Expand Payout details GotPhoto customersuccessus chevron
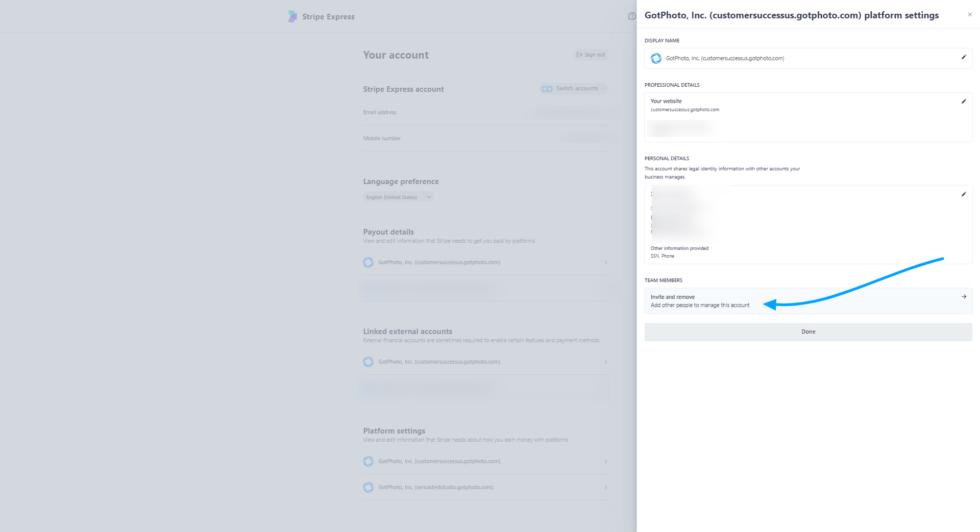The image size is (980, 532). click(606, 263)
